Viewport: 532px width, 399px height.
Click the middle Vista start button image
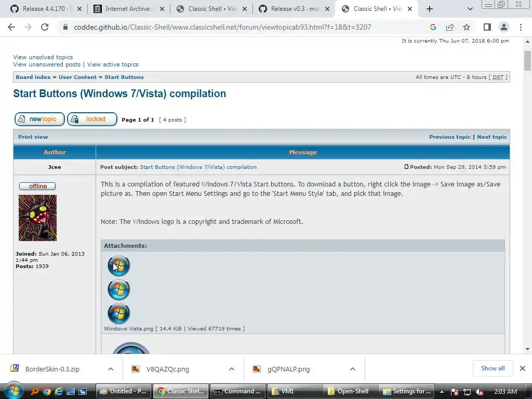point(119,289)
